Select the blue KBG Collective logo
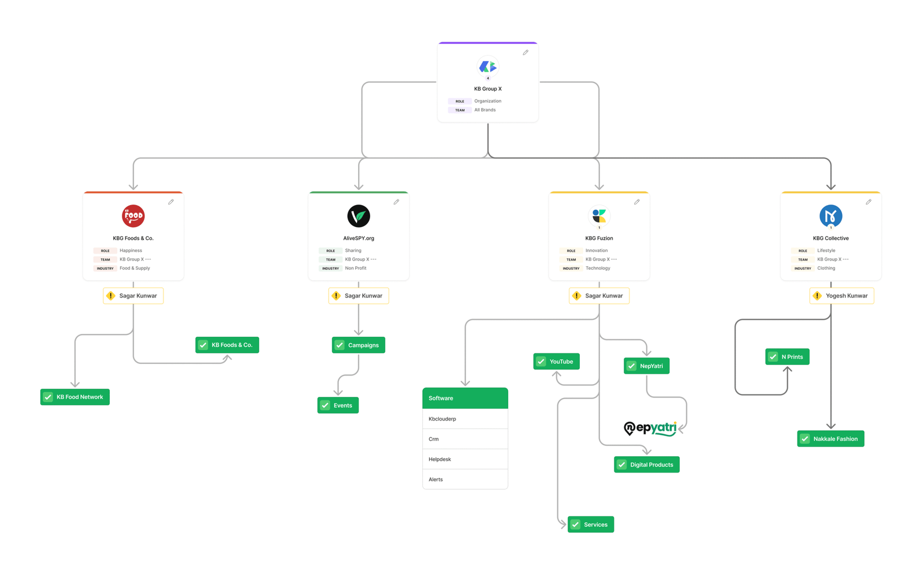The height and width of the screenshot is (573, 924). 831,216
